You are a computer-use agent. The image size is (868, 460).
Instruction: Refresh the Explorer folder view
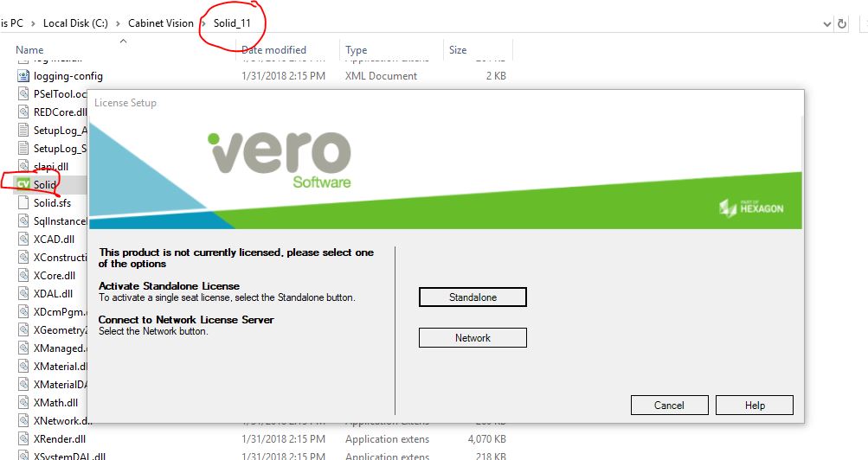point(842,23)
